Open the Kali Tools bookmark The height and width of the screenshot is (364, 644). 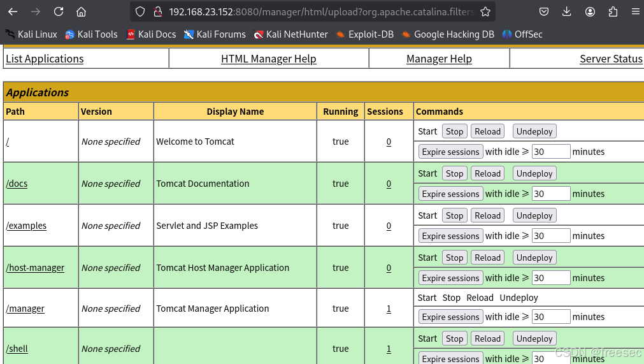(91, 34)
